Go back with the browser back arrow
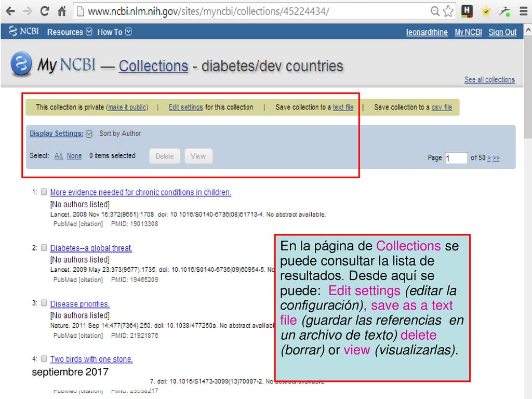The image size is (532, 399). coord(10,11)
